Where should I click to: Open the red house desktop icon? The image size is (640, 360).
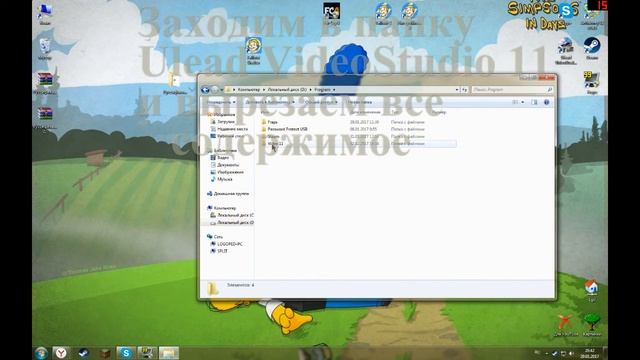pyautogui.click(x=591, y=291)
